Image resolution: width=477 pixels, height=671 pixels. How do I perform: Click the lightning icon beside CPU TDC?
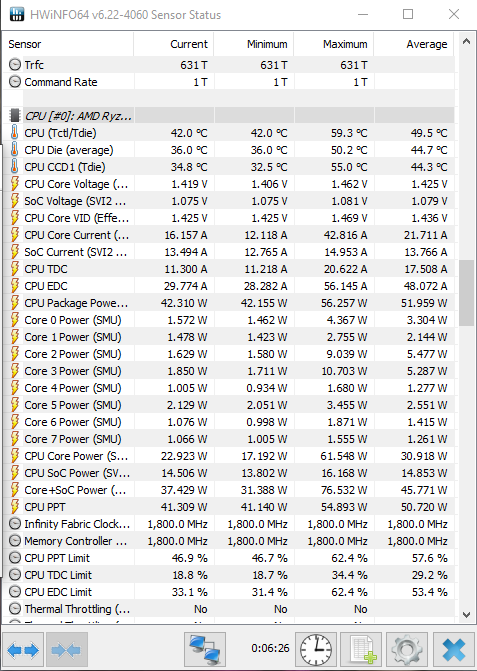coord(15,269)
